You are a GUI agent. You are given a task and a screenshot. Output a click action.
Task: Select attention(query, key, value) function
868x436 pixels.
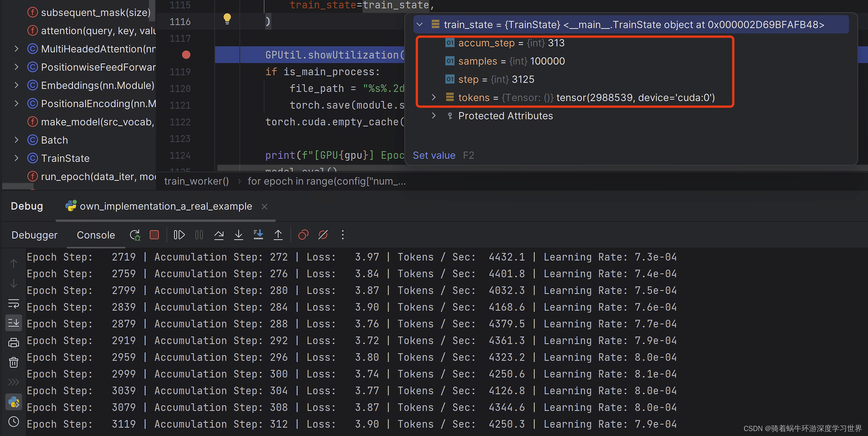92,31
